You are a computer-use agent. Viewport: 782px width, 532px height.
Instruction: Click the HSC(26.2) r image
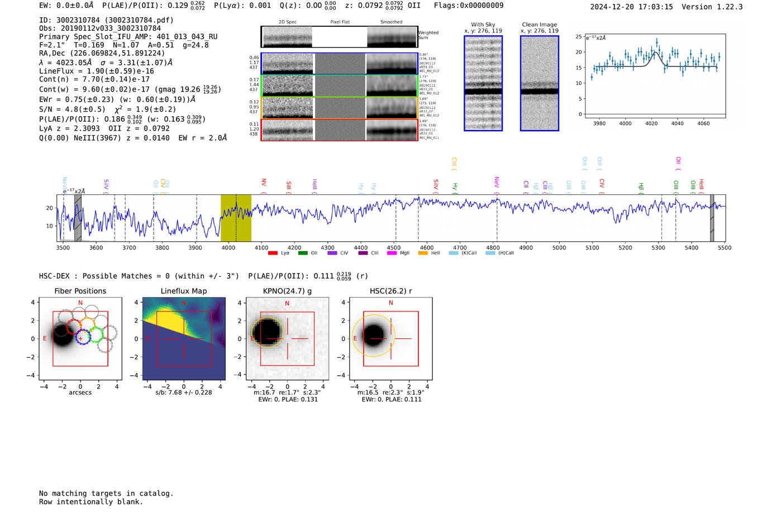[391, 338]
